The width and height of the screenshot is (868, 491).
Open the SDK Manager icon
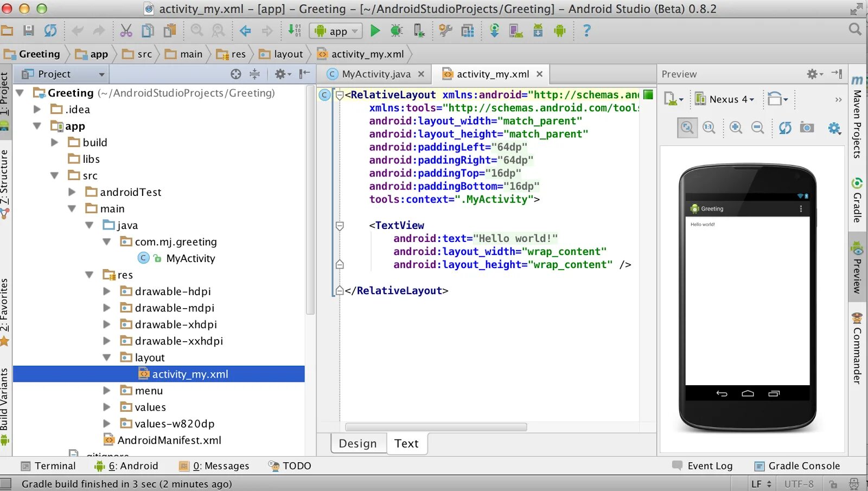(538, 30)
